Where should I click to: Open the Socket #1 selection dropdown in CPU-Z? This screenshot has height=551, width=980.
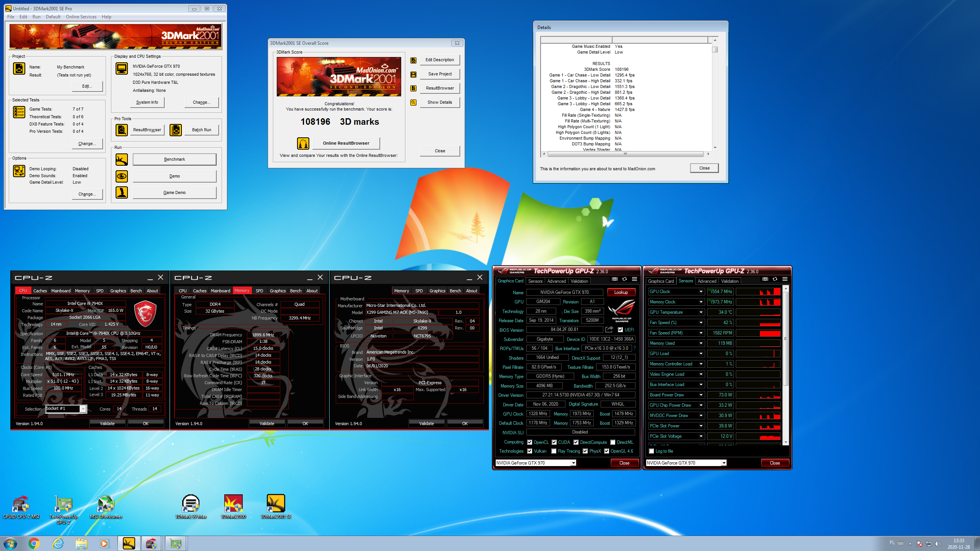[x=83, y=409]
